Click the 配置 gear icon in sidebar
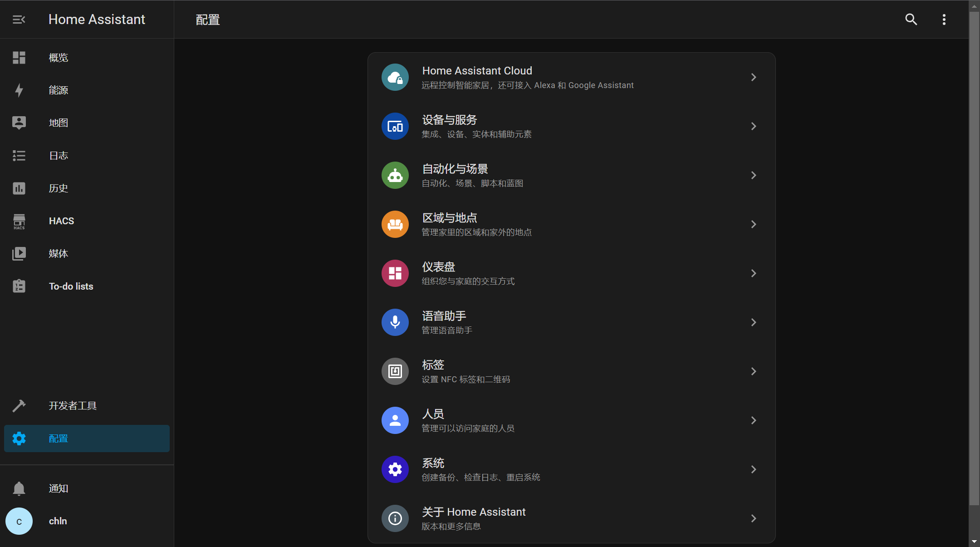This screenshot has height=547, width=980. (19, 439)
